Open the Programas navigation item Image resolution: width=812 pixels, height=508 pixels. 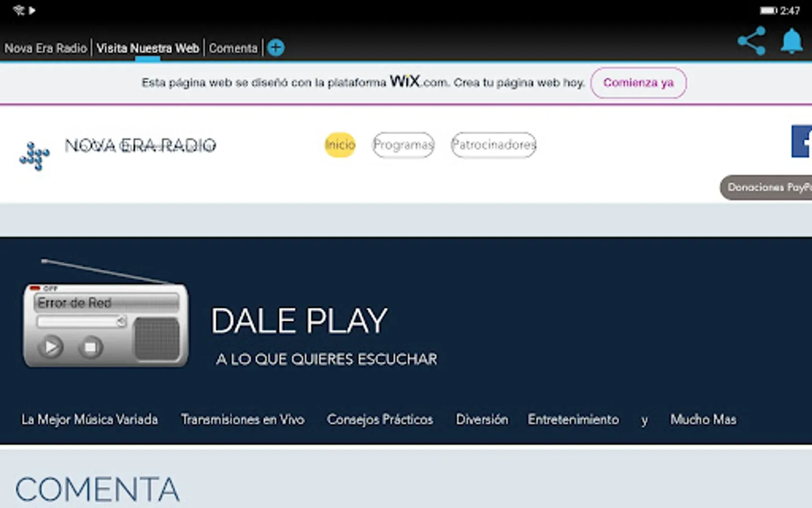pos(403,145)
